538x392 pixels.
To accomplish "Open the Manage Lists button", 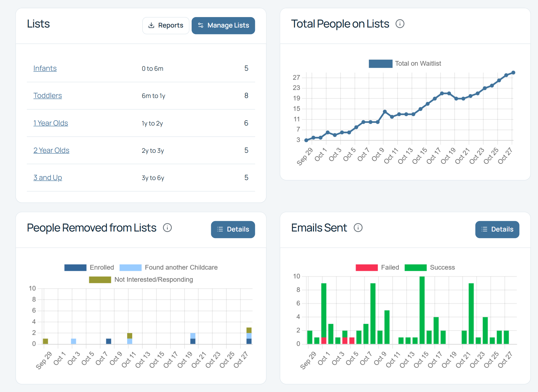I will [223, 26].
